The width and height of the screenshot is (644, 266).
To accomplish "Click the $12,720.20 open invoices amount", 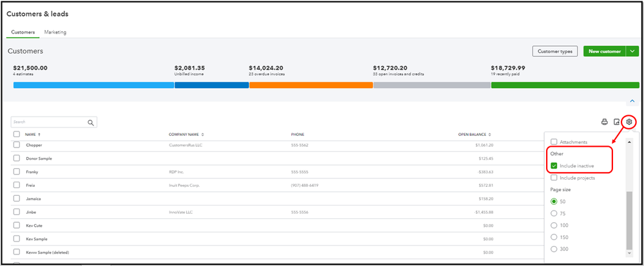I will tap(390, 68).
